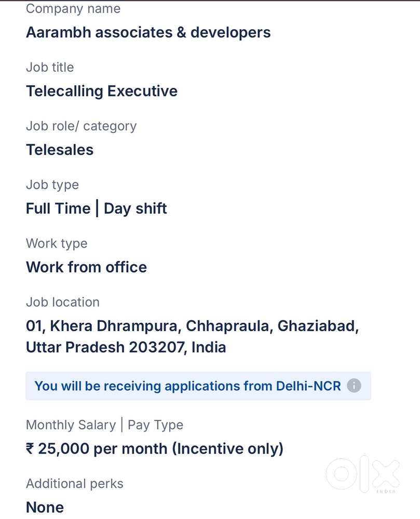The image size is (420, 519).
Task: Select the None value under Additional perks
Action: 45,507
